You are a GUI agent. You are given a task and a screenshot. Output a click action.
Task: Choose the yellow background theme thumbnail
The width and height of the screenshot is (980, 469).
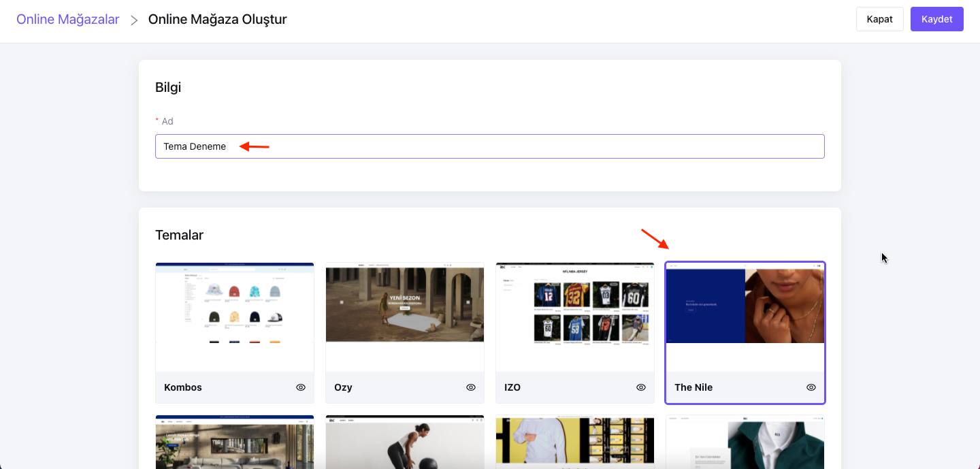[575, 442]
